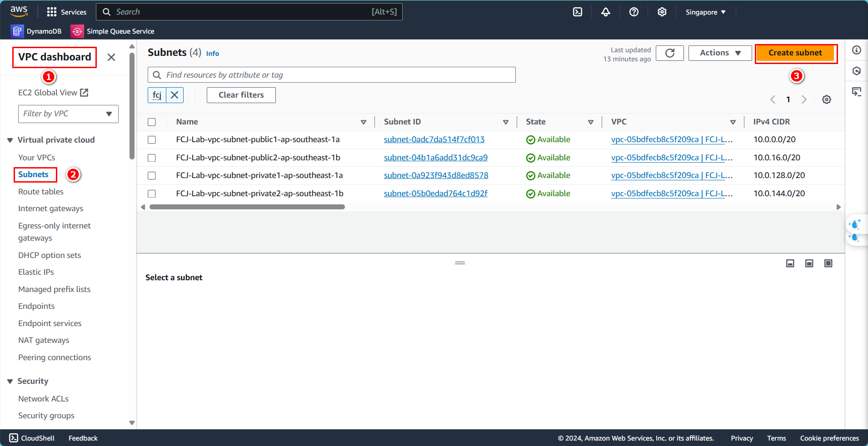Open DynamoDB favorite shortcut
This screenshot has height=446, width=868.
click(36, 31)
